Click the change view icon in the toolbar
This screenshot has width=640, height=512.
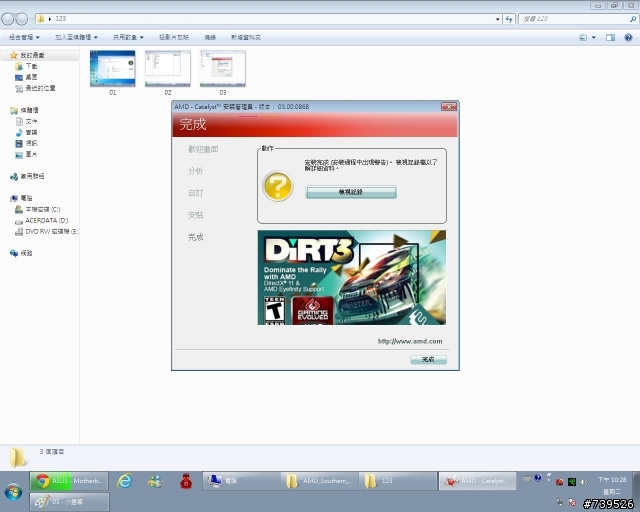coord(583,38)
